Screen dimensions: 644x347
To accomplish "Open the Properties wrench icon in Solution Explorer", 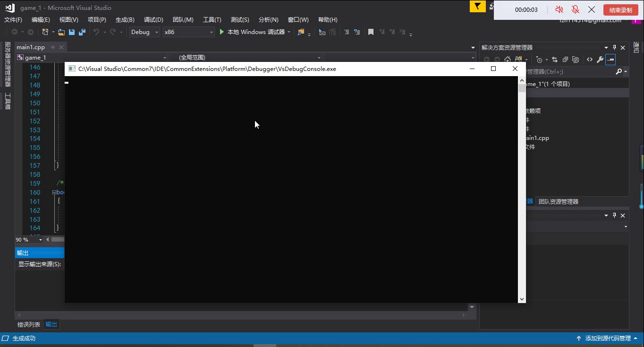I will [600, 60].
